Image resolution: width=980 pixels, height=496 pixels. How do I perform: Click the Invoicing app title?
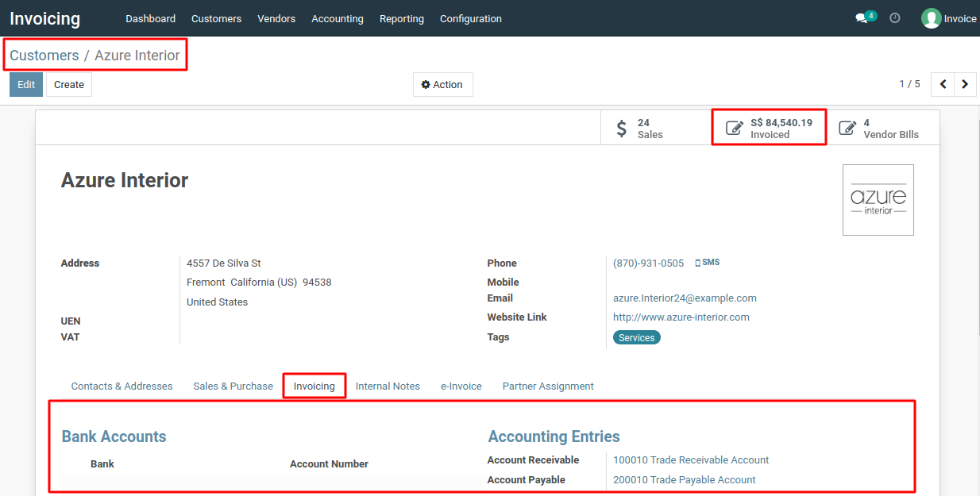(x=45, y=18)
